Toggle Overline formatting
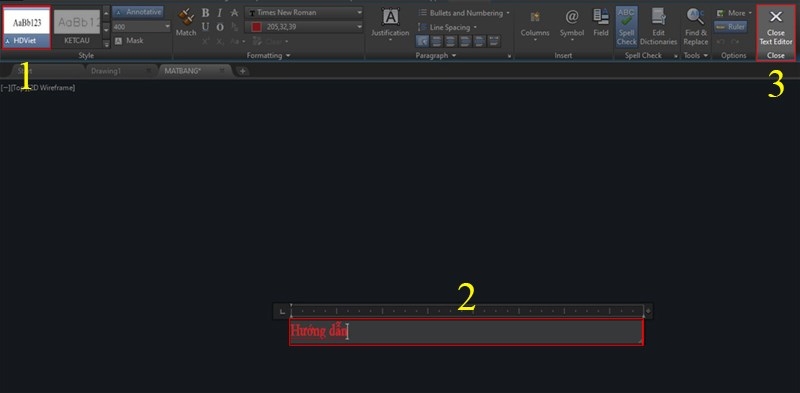The image size is (800, 393). point(219,27)
